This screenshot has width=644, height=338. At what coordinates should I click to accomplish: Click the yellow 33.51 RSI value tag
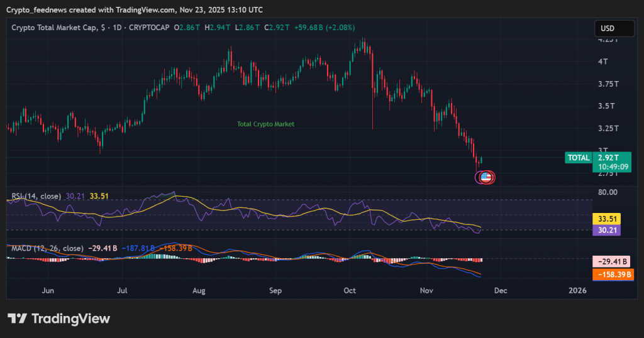click(x=607, y=219)
